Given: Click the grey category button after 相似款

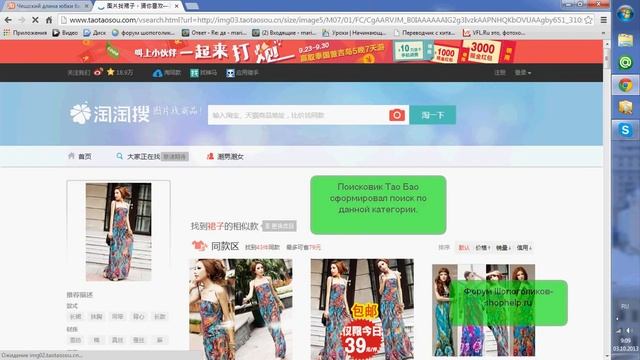Looking at the screenshot, I should tap(279, 226).
